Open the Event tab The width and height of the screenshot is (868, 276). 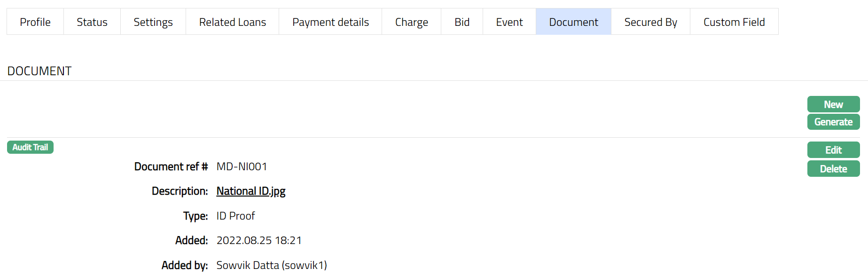coord(509,22)
